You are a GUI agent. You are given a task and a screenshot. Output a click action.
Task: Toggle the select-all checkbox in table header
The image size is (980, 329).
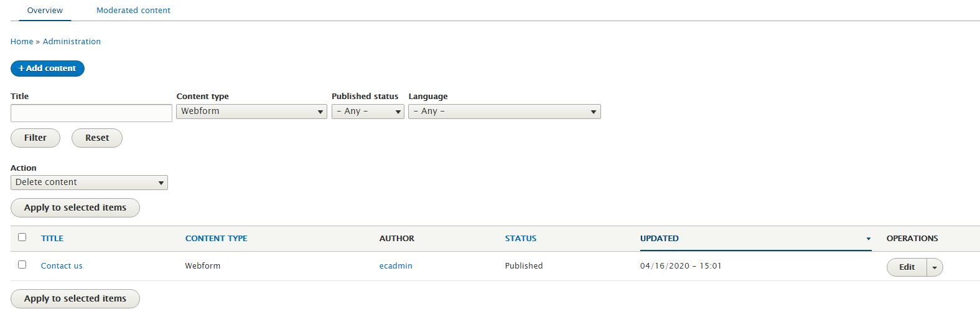click(x=22, y=237)
